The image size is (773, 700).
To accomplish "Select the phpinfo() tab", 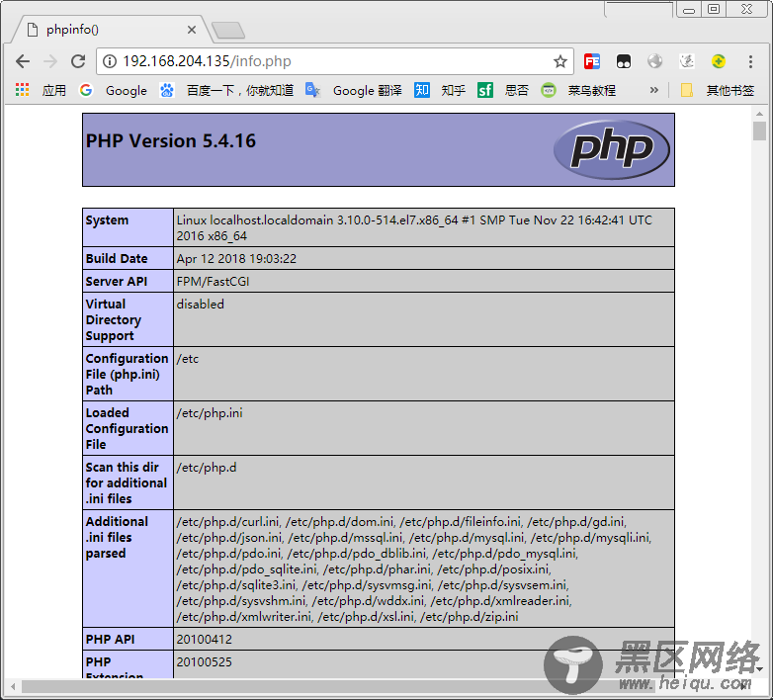I will 111,30.
